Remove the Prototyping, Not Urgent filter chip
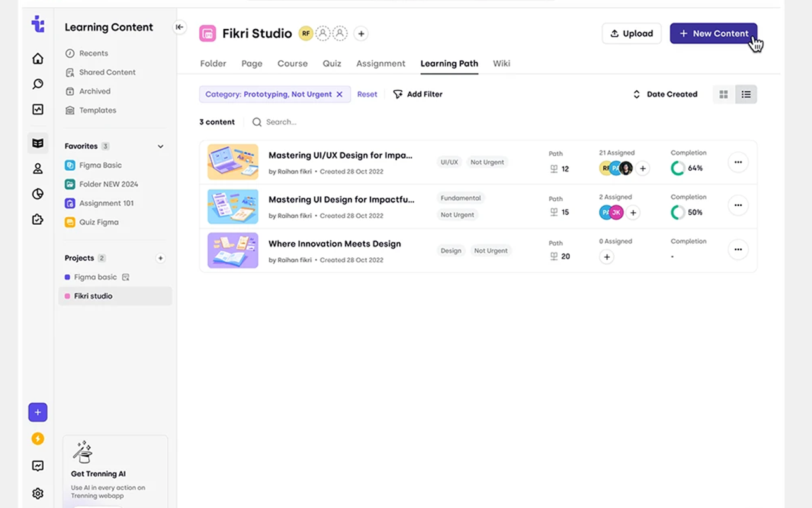812x508 pixels. click(339, 93)
